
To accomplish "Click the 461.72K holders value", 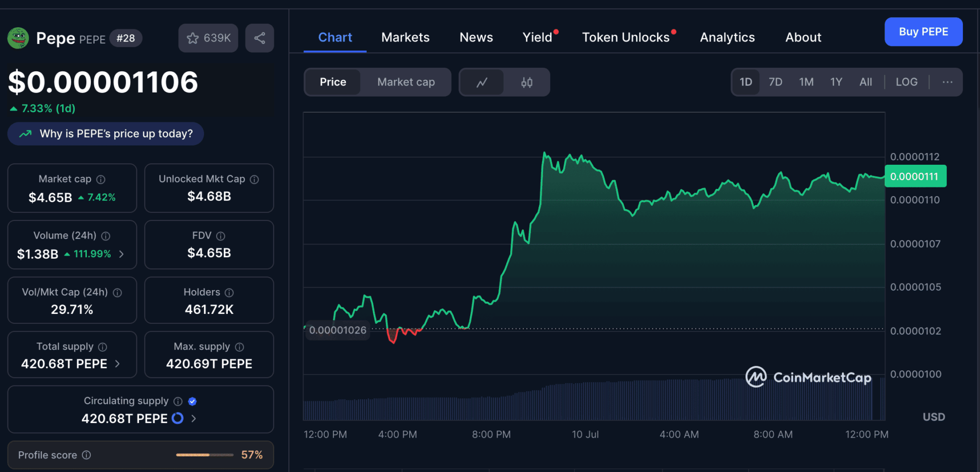I will coord(209,310).
